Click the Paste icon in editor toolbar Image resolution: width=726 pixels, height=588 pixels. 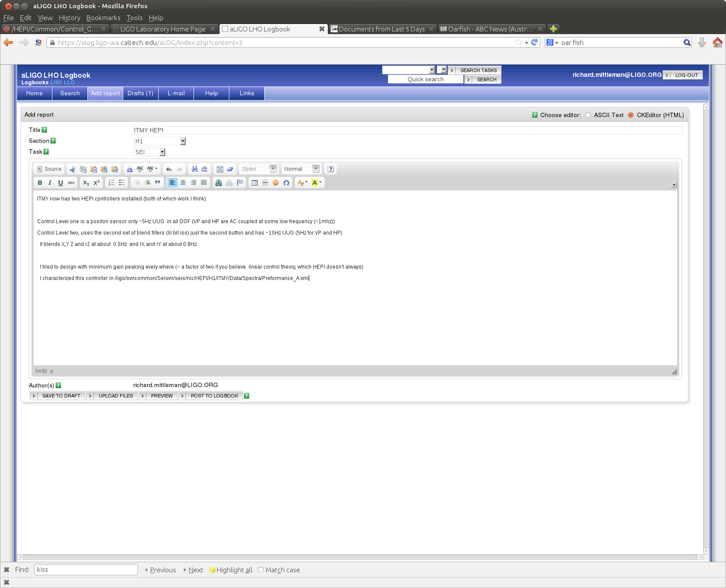[93, 169]
